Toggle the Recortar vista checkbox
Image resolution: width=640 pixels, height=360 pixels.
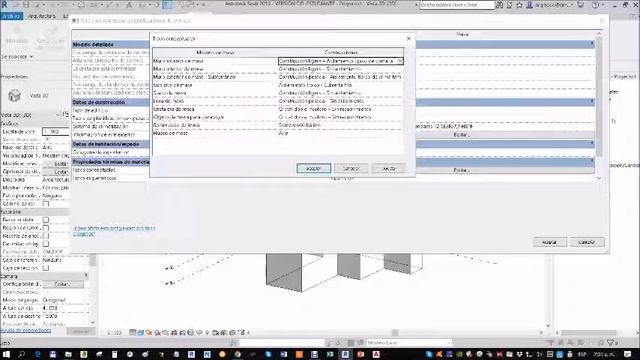coord(46,220)
